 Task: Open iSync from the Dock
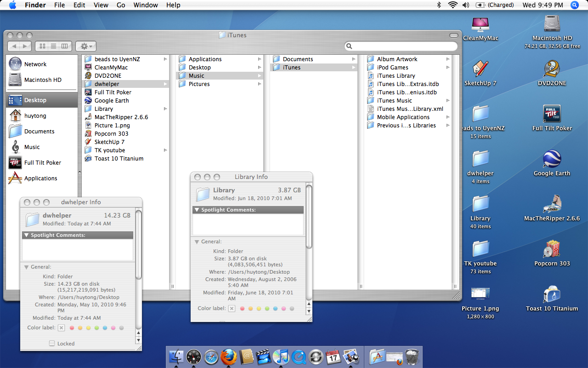tap(316, 357)
